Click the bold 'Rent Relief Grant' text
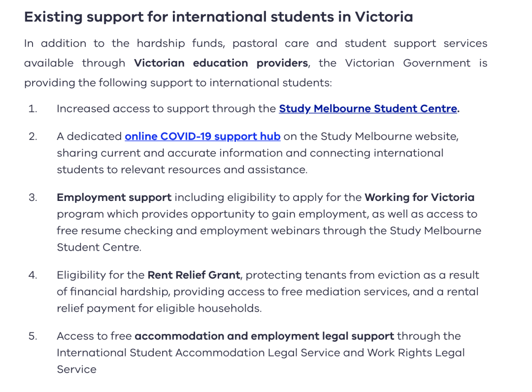This screenshot has width=532, height=392. tap(194, 275)
